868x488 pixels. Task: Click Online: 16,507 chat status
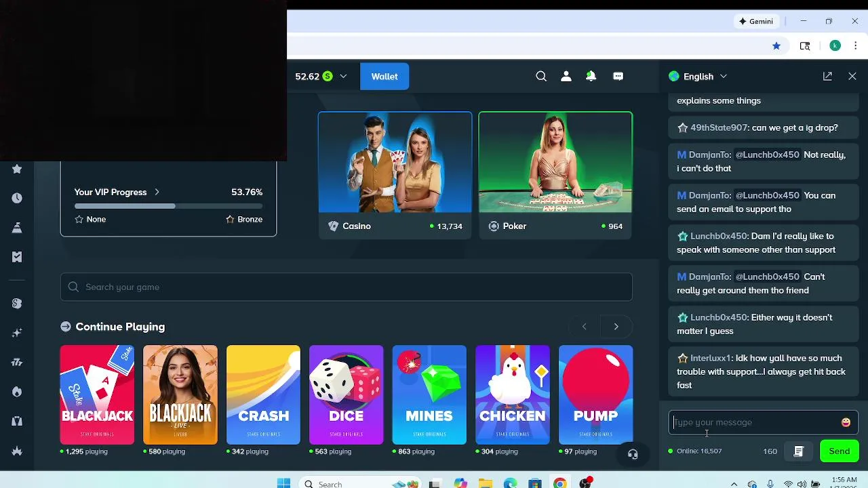click(x=695, y=451)
